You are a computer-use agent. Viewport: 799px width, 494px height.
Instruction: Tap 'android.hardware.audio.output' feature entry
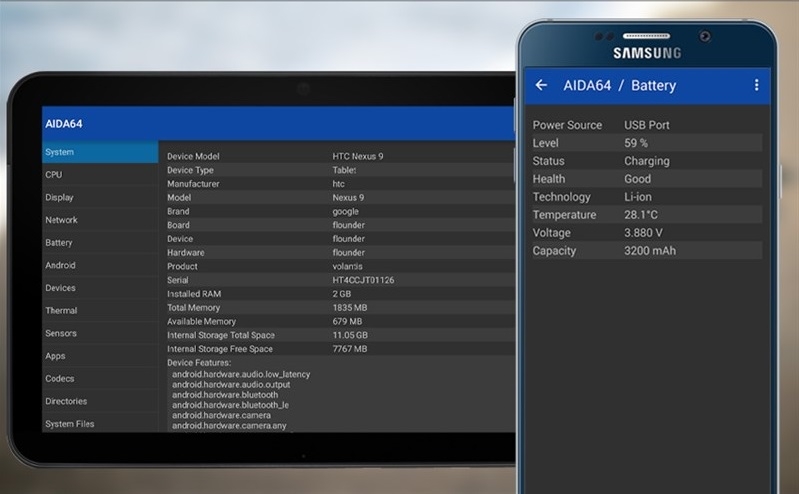[x=231, y=384]
